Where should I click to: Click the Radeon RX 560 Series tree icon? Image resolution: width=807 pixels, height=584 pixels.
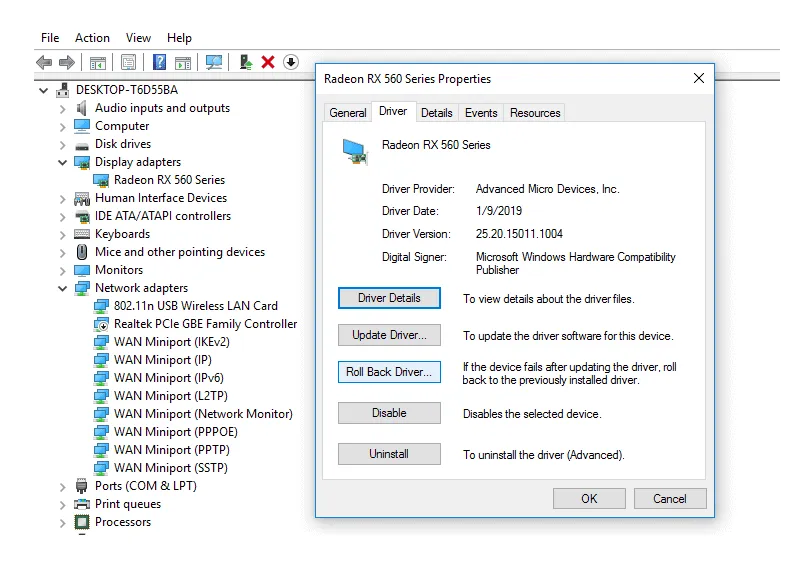coord(101,180)
